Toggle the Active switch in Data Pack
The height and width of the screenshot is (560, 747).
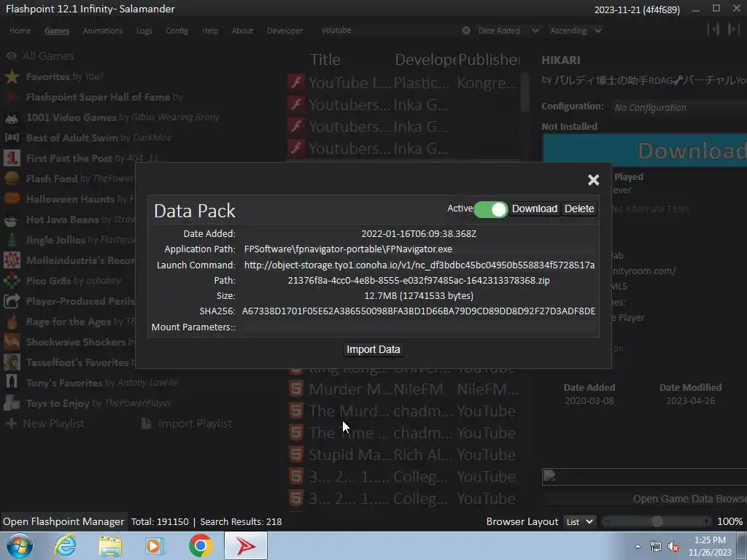tap(490, 209)
